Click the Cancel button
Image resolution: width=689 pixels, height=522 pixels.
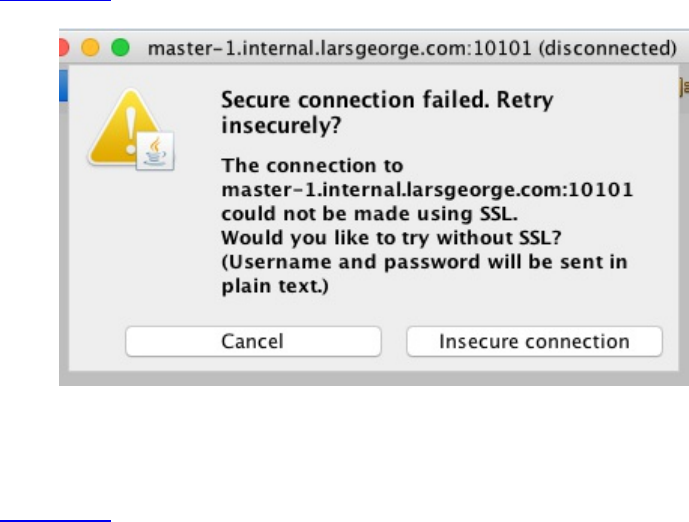[x=252, y=342]
